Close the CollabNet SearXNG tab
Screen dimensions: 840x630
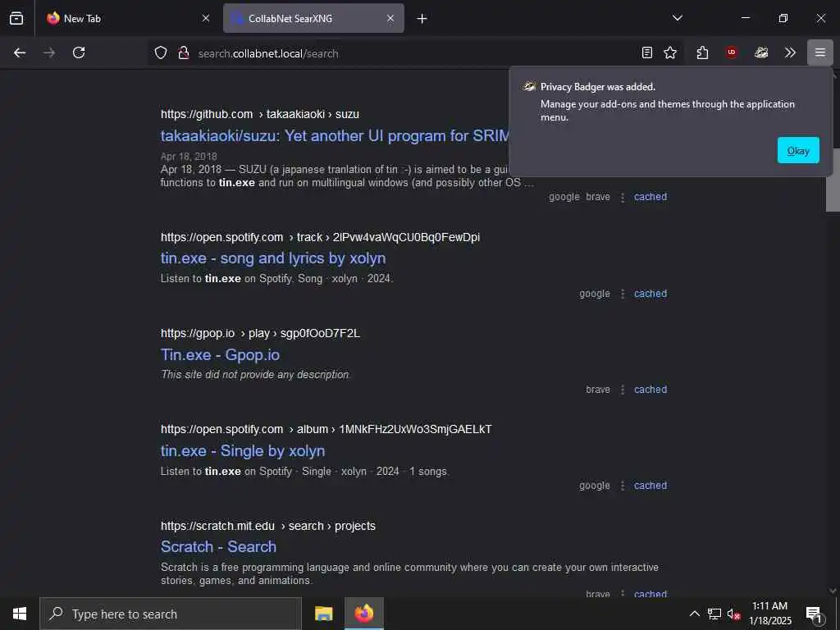(x=390, y=18)
